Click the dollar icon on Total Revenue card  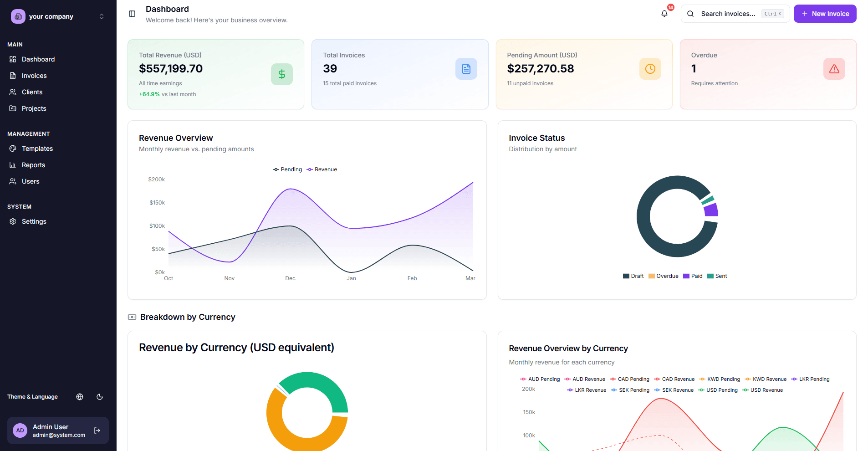point(281,74)
